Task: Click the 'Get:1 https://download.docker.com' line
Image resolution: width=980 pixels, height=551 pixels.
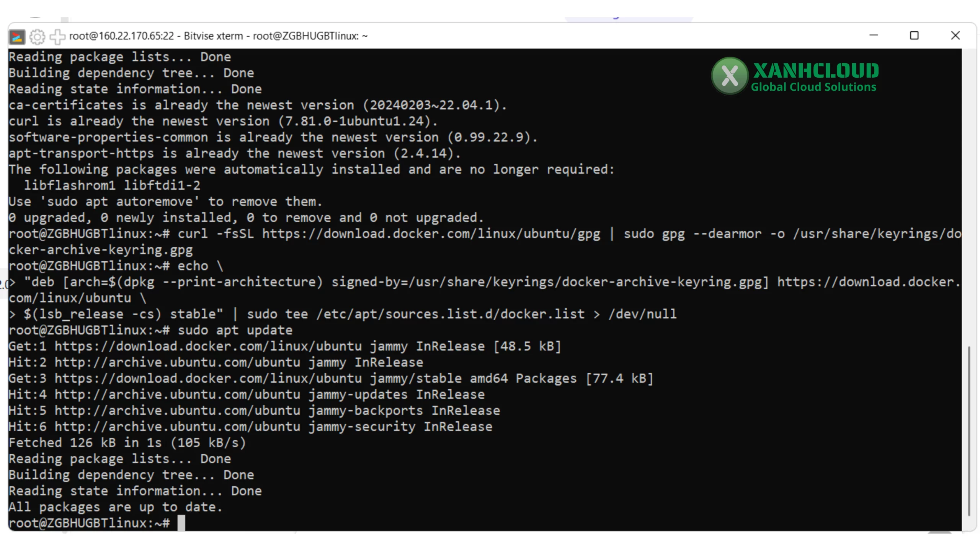Action: [285, 346]
